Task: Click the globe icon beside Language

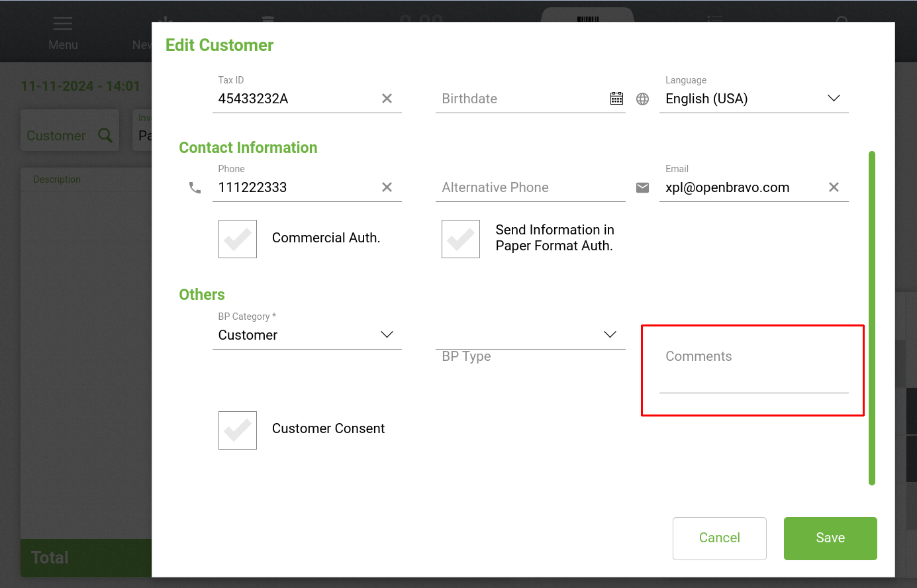Action: click(x=642, y=99)
